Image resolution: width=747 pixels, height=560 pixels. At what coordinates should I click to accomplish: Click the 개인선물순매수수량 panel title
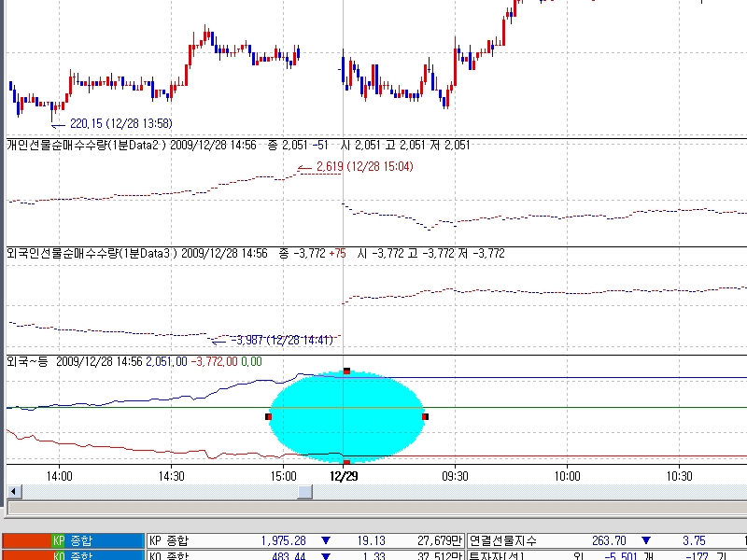point(86,146)
